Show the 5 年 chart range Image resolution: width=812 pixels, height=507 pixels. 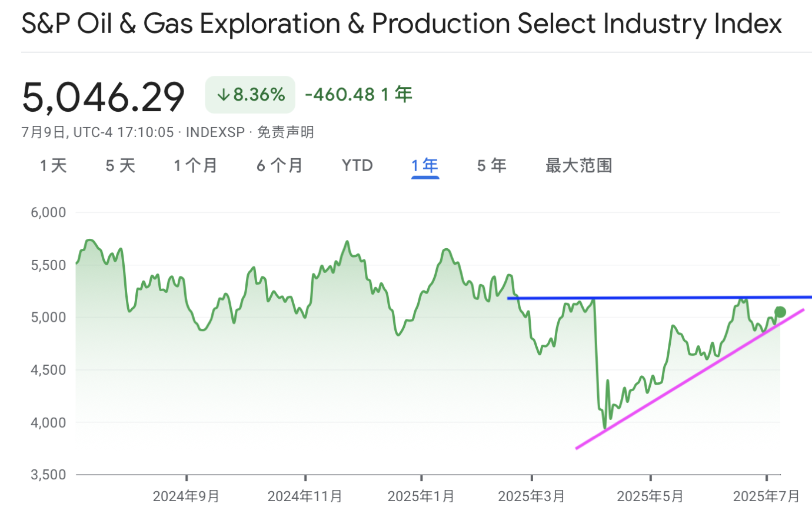pos(491,166)
